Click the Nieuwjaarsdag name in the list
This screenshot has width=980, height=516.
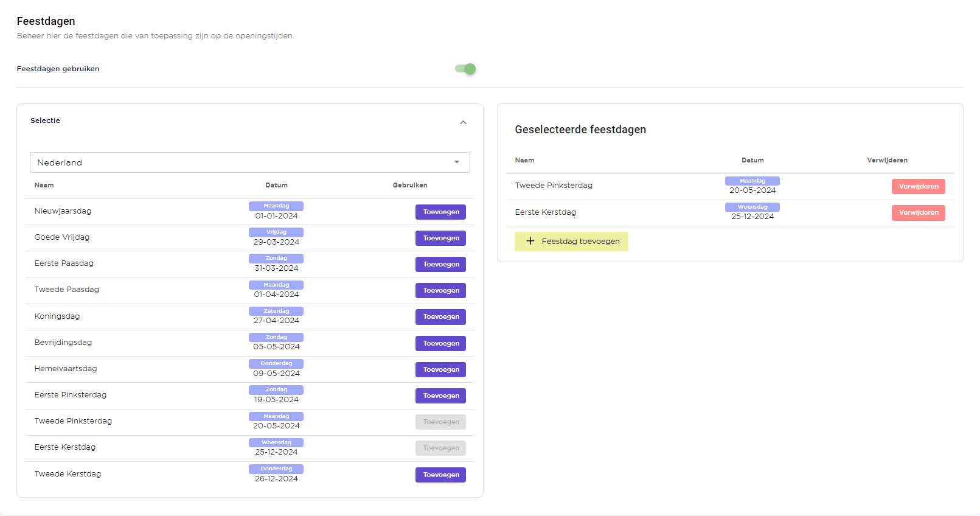[x=63, y=211]
